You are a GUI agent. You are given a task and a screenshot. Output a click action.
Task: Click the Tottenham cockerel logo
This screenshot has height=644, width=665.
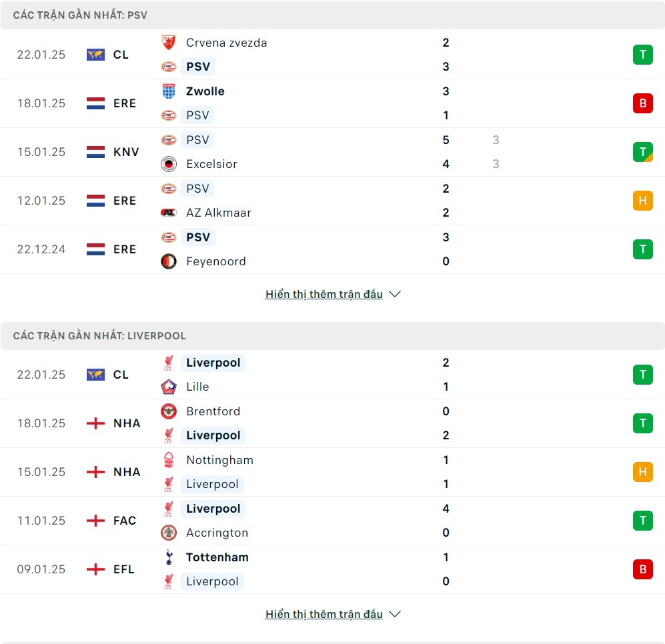click(169, 557)
